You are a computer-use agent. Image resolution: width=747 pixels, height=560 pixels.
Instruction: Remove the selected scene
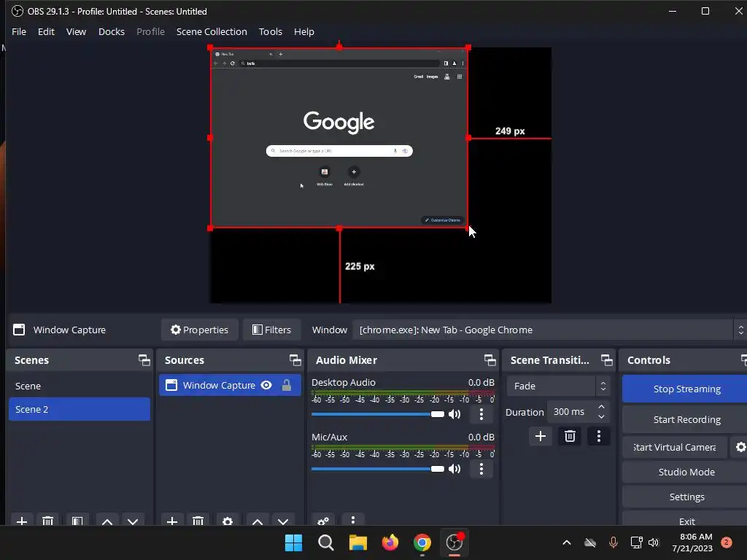click(x=47, y=521)
